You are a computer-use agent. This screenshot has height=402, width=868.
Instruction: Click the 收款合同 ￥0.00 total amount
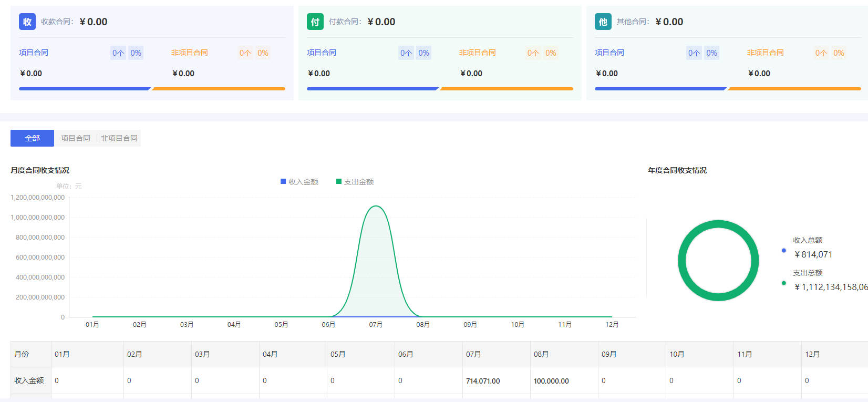(x=94, y=22)
